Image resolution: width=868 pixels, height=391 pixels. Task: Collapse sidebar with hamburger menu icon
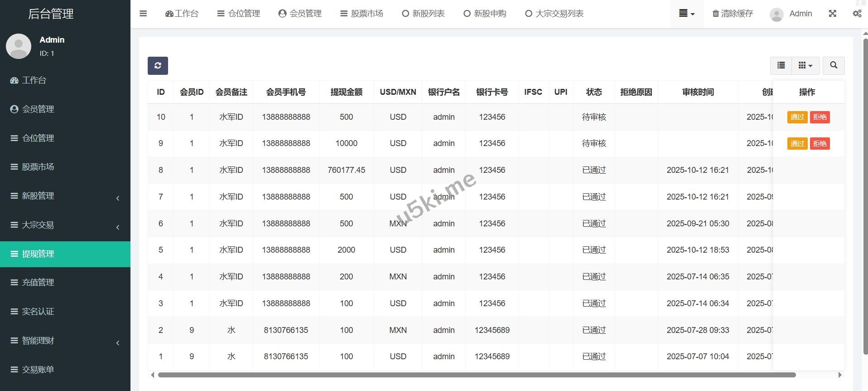pyautogui.click(x=143, y=14)
